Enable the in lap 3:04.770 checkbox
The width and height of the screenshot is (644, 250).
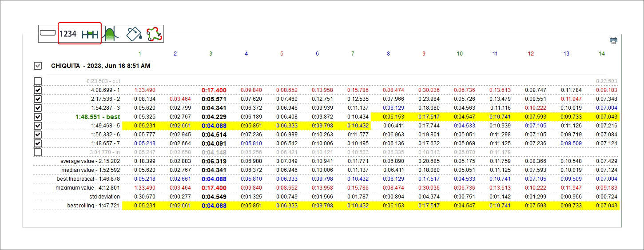pyautogui.click(x=38, y=152)
